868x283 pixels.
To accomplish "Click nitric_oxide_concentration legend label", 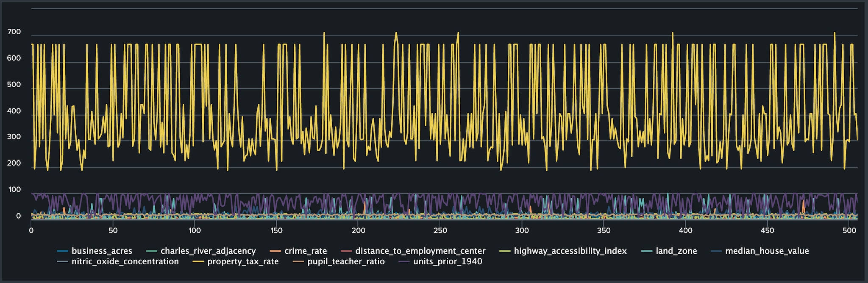I will (x=125, y=261).
